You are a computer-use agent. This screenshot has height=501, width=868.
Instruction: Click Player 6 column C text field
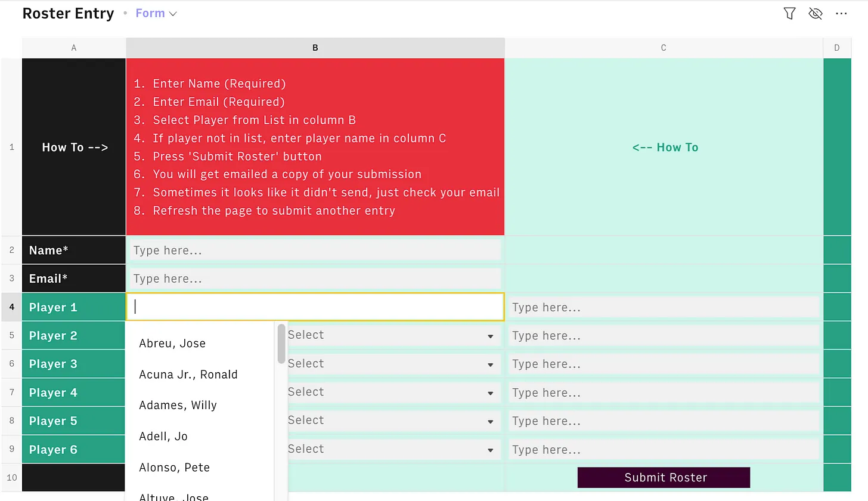664,450
